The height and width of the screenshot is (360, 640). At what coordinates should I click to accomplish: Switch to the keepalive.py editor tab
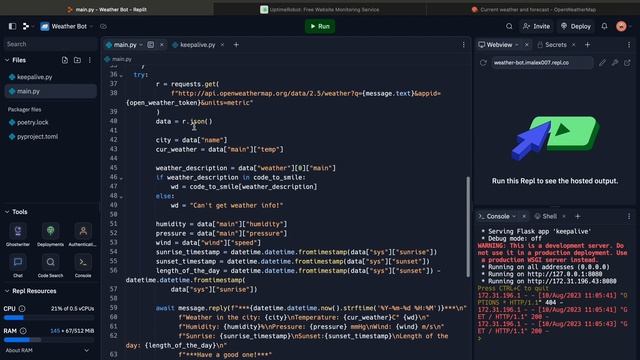(194, 44)
